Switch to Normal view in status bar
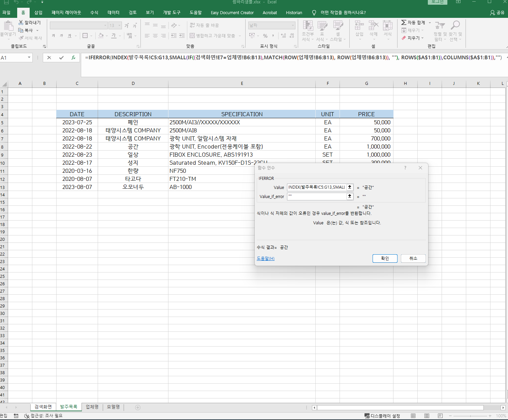The image size is (508, 420). point(413,416)
